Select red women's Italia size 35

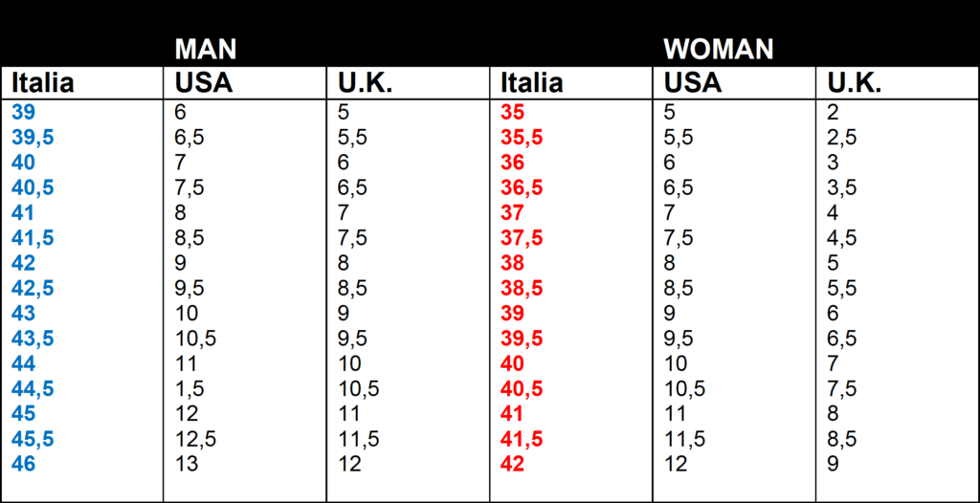tap(513, 112)
